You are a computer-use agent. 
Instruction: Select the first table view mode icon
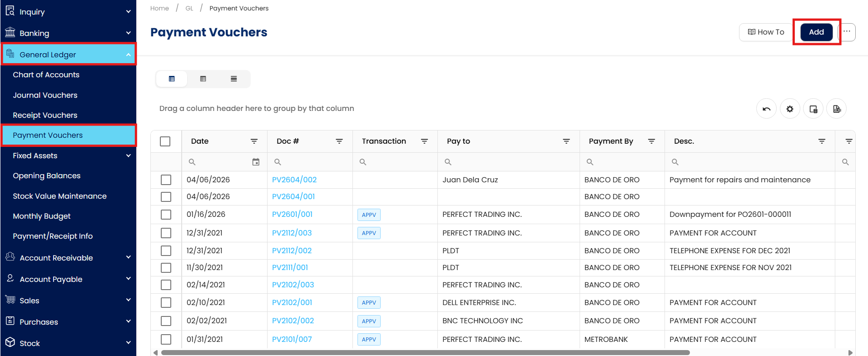pos(172,79)
